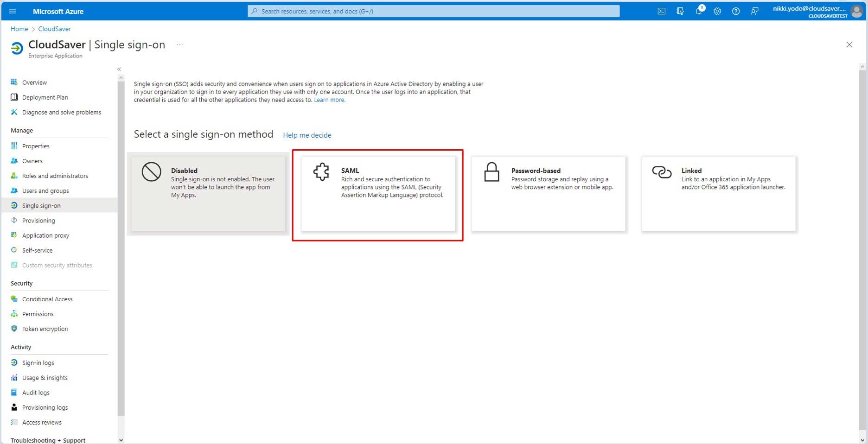Click the Help me decide link
The image size is (868, 444).
[x=307, y=135]
